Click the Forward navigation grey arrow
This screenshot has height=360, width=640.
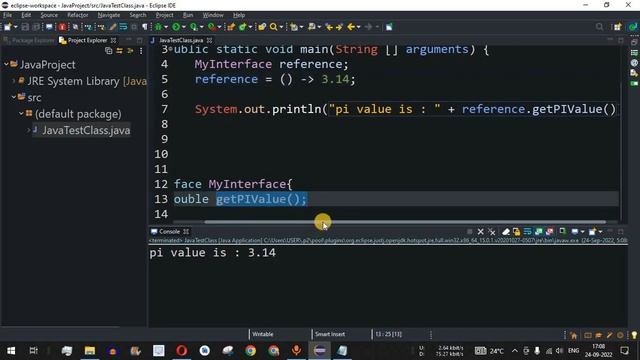[x=369, y=27]
